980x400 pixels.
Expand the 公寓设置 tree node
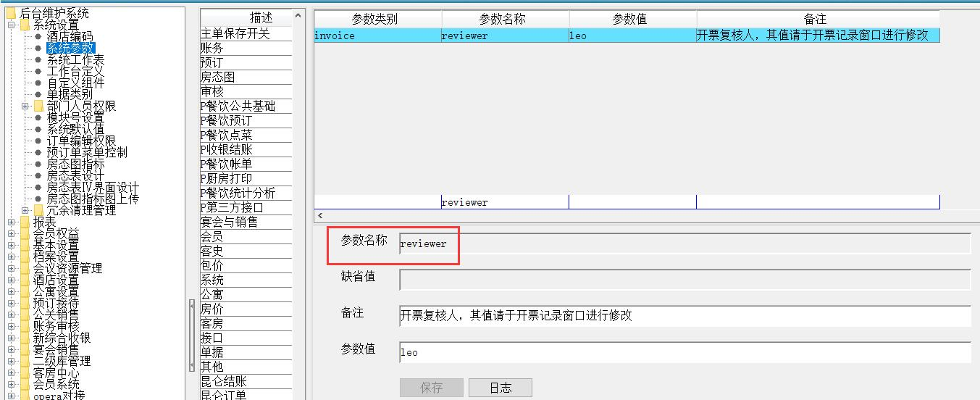tap(11, 292)
